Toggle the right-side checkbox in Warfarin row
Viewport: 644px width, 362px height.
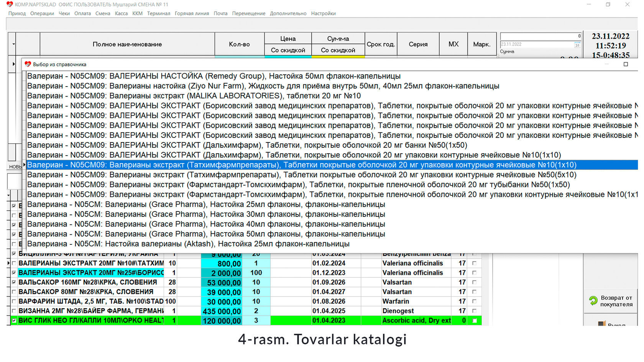click(475, 301)
